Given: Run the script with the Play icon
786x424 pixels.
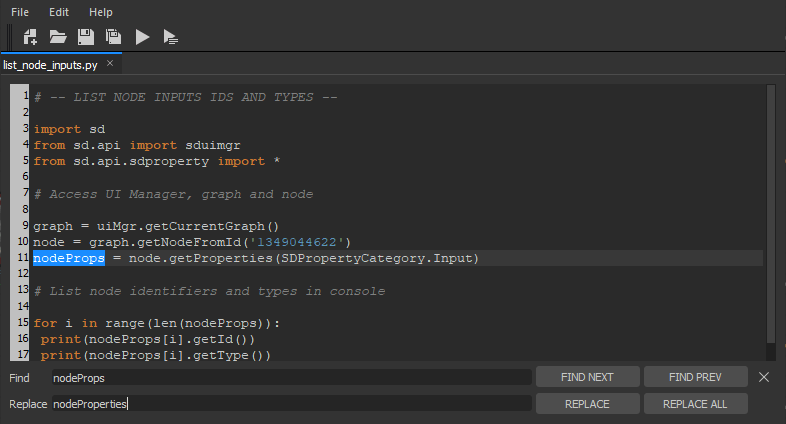Looking at the screenshot, I should pos(142,37).
